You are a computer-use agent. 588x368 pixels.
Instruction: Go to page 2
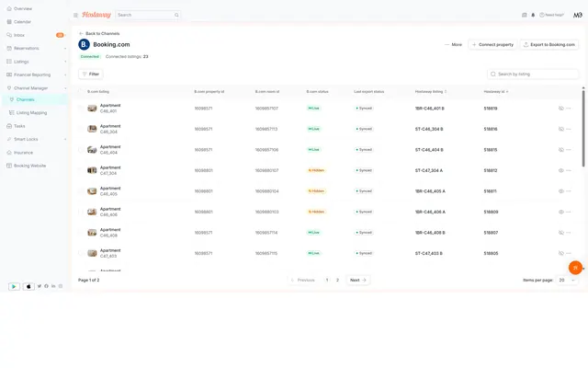[x=337, y=280]
